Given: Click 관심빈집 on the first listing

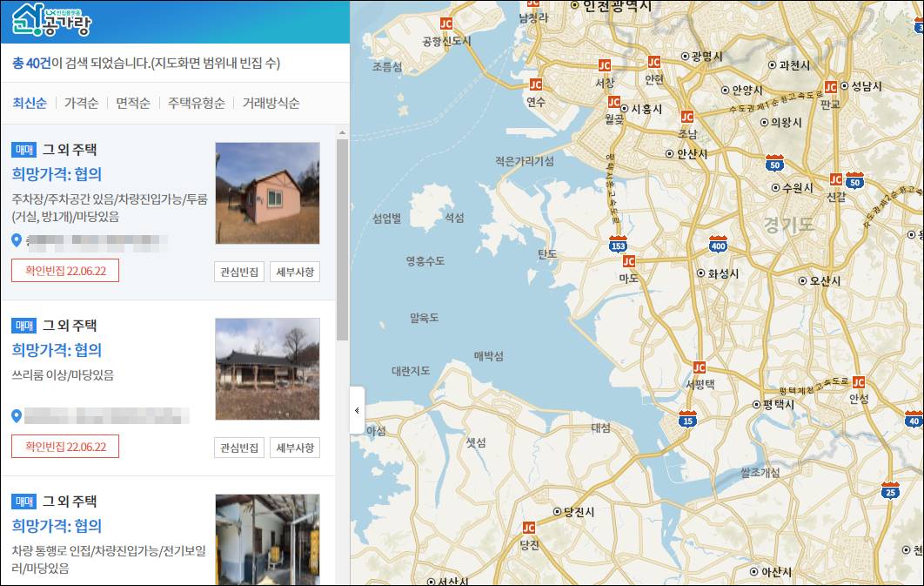Looking at the screenshot, I should click(239, 272).
